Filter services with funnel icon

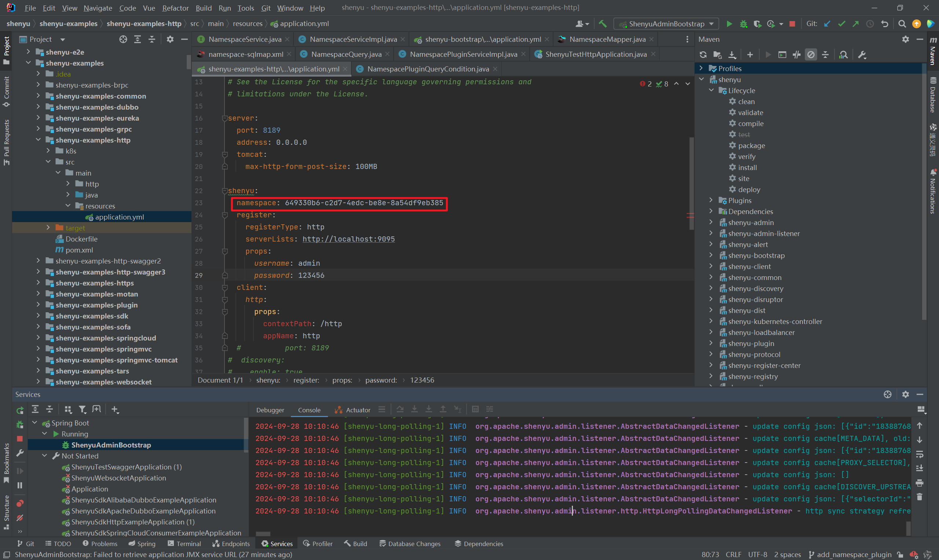(x=82, y=409)
